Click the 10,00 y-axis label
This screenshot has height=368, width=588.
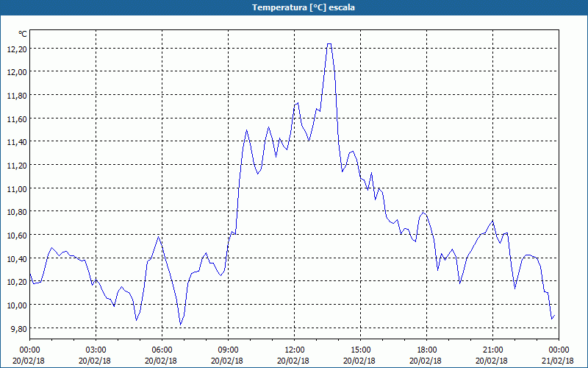coord(17,305)
